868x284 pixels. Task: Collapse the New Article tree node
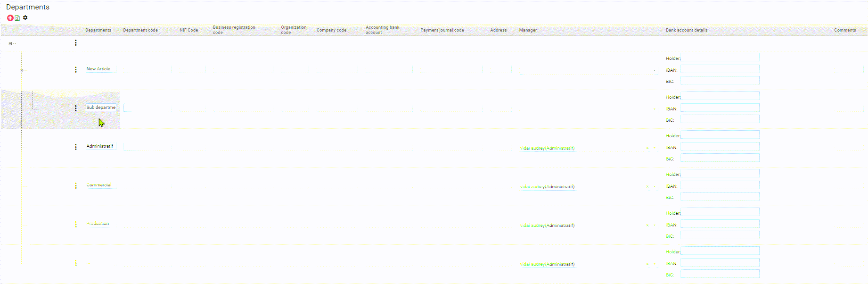(x=22, y=71)
